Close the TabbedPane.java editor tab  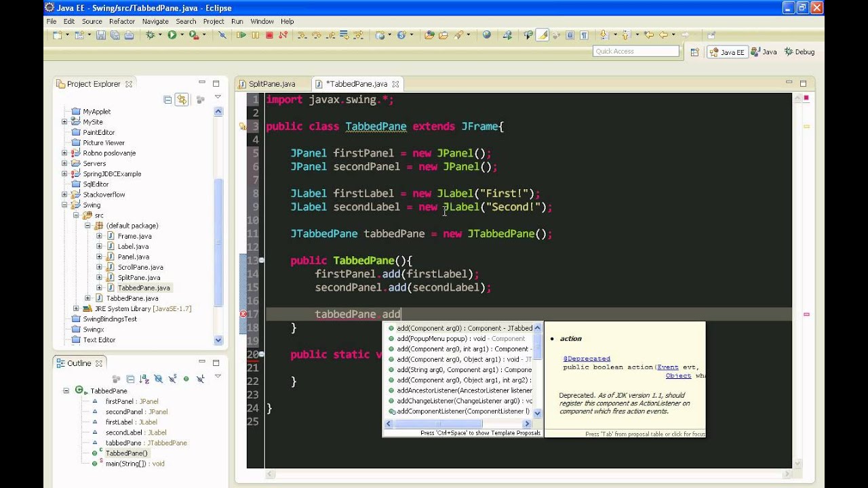[x=395, y=84]
